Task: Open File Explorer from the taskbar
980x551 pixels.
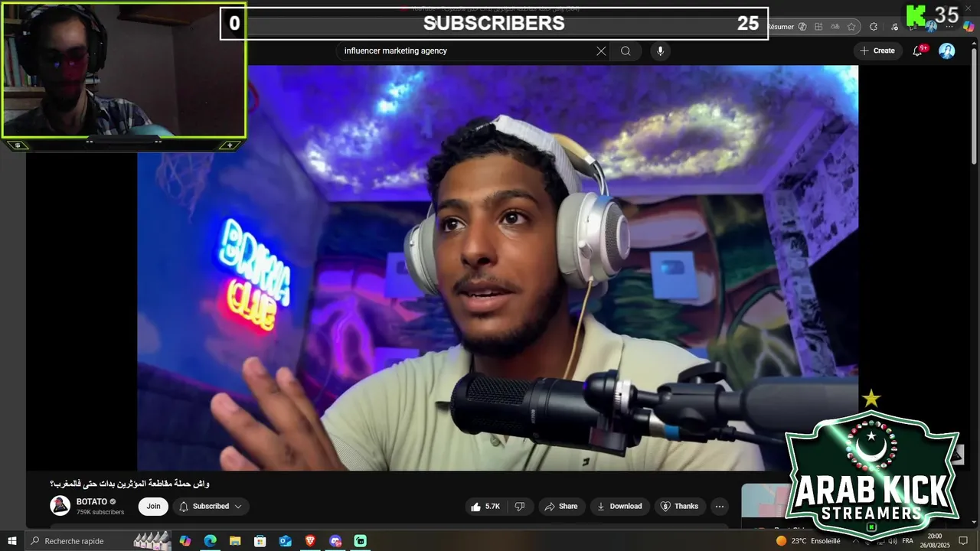Action: pyautogui.click(x=235, y=541)
